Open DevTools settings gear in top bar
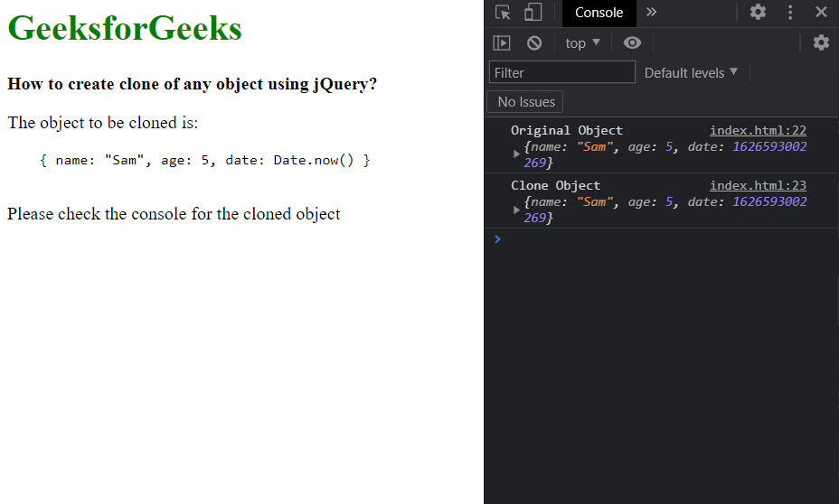 (758, 13)
